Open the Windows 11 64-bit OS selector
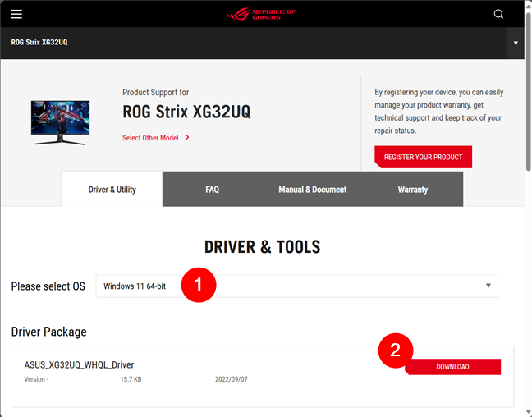The width and height of the screenshot is (532, 417). (296, 286)
